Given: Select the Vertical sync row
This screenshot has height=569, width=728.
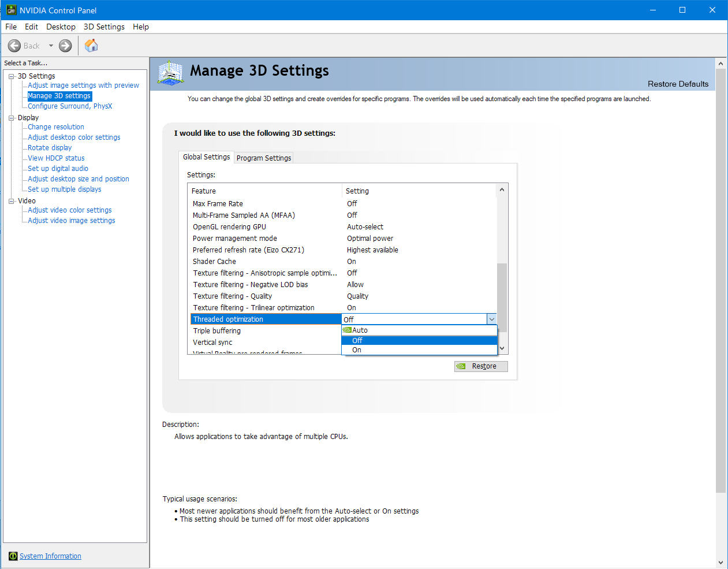Looking at the screenshot, I should point(266,343).
